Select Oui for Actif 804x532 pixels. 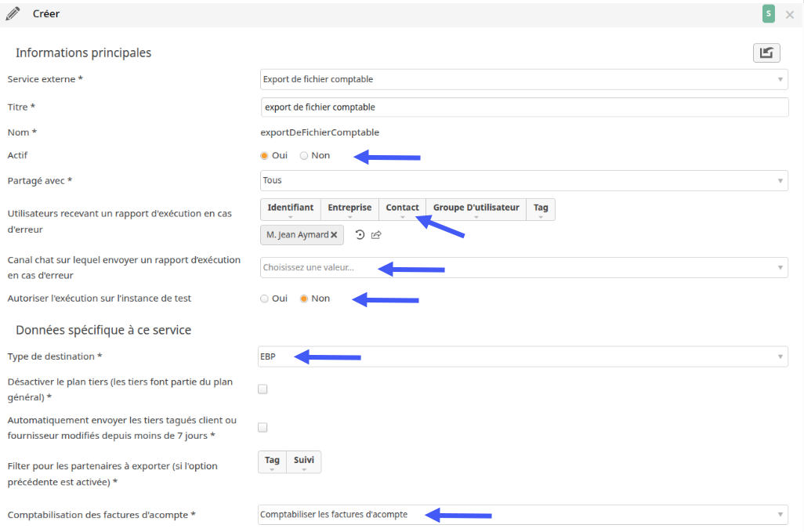point(264,155)
